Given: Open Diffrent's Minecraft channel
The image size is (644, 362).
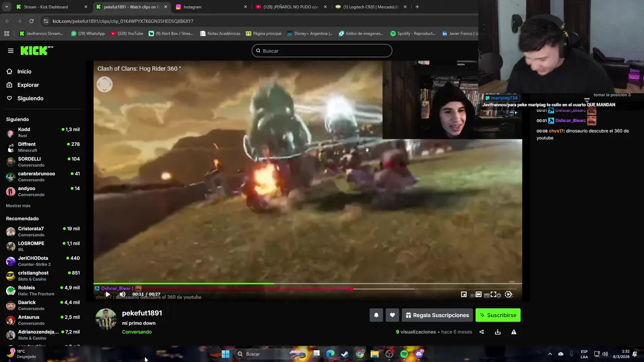Looking at the screenshot, I should pos(43,147).
